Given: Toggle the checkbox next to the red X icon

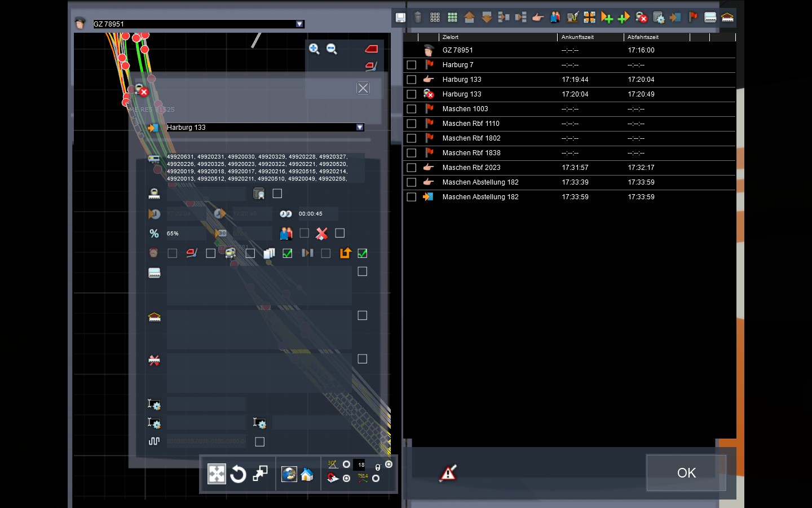Looking at the screenshot, I should [339, 233].
